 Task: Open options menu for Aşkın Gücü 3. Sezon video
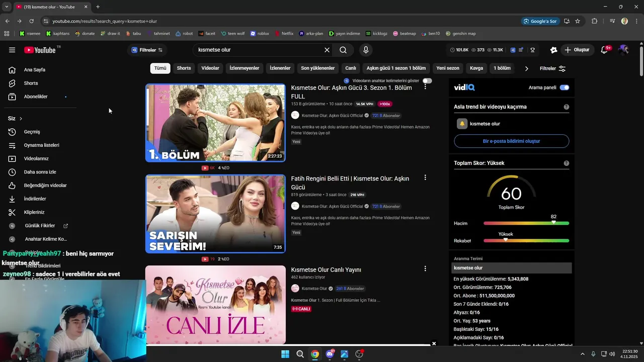pyautogui.click(x=425, y=87)
